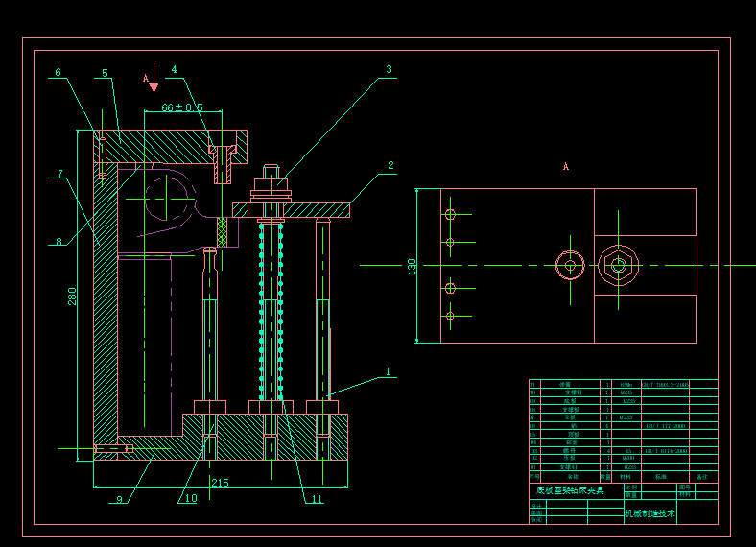Click the 45 material cell in parts list
Image resolution: width=756 pixels, height=547 pixels.
628,451
